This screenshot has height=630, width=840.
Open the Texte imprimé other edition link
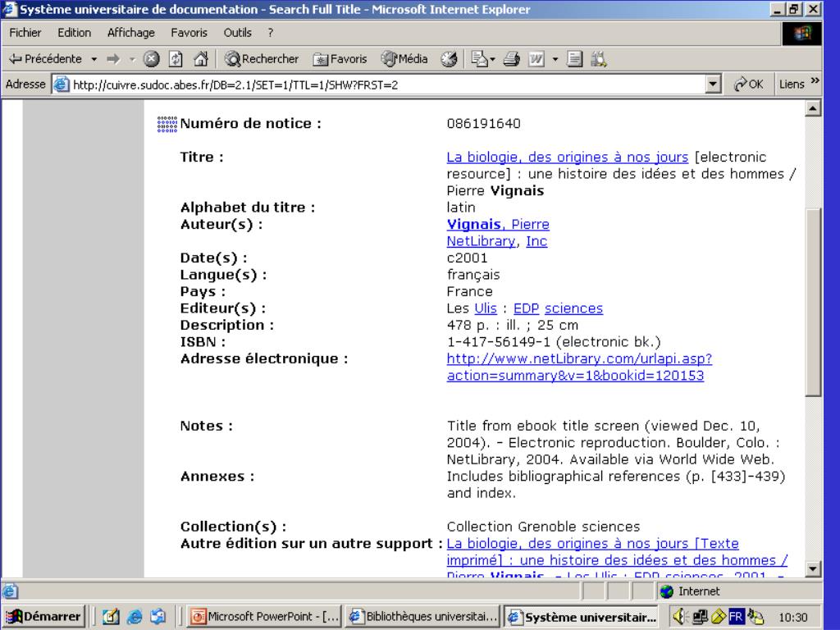click(x=617, y=559)
